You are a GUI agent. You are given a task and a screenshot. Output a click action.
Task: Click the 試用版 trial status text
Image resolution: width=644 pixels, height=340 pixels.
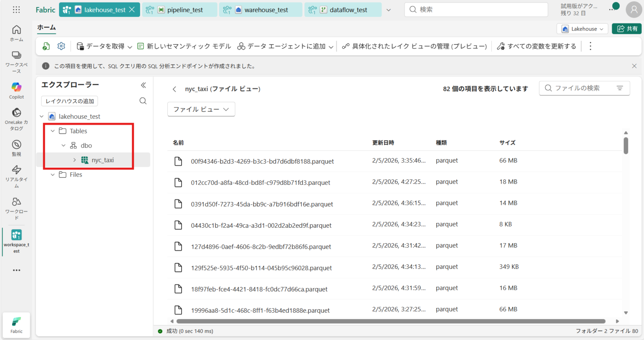[x=579, y=10]
